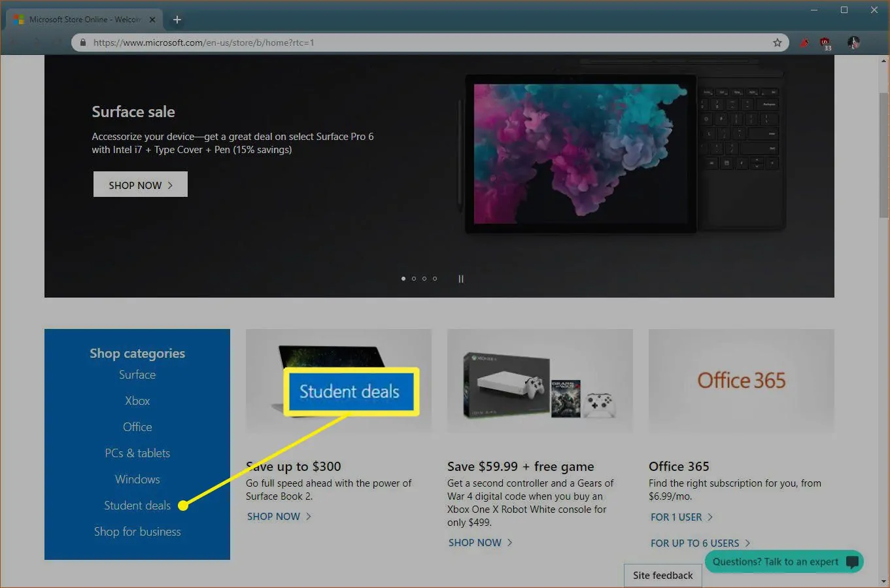This screenshot has width=890, height=588.
Task: Click SHOP NOW in Surface sale banner
Action: click(x=141, y=184)
